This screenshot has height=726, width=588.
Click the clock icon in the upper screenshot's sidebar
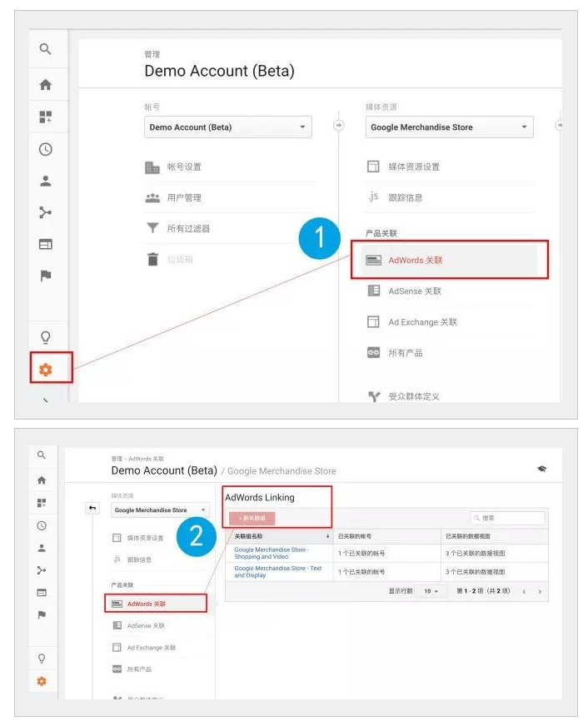pos(46,149)
